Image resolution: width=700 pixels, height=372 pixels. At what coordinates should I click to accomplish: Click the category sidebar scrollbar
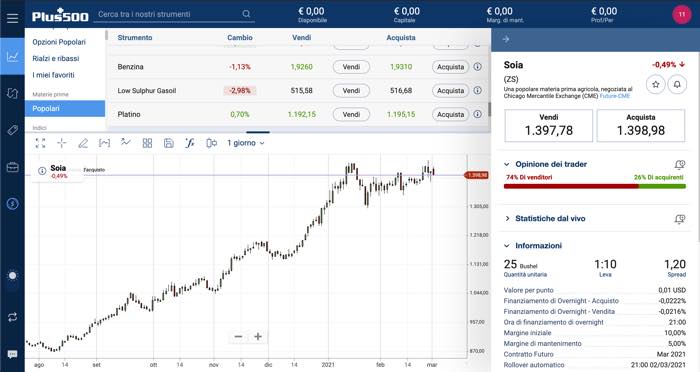point(106,35)
